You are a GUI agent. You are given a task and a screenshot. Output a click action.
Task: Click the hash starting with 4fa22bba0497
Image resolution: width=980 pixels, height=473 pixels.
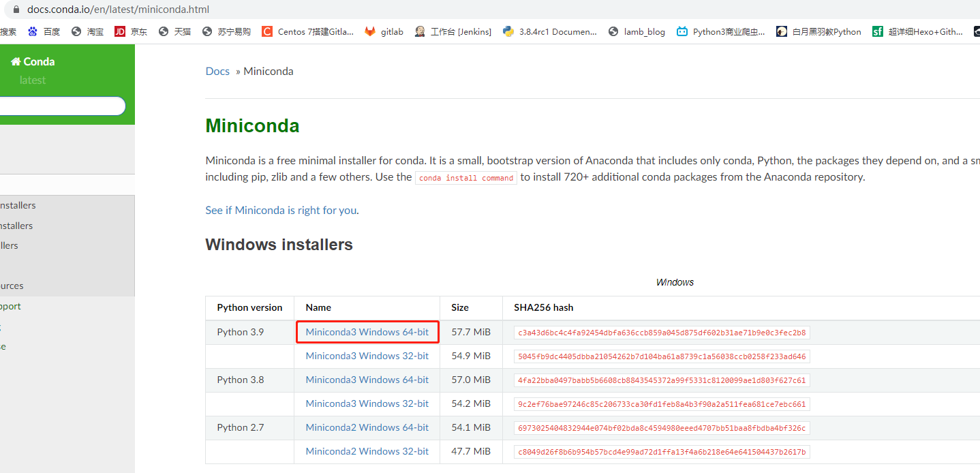[x=662, y=380]
